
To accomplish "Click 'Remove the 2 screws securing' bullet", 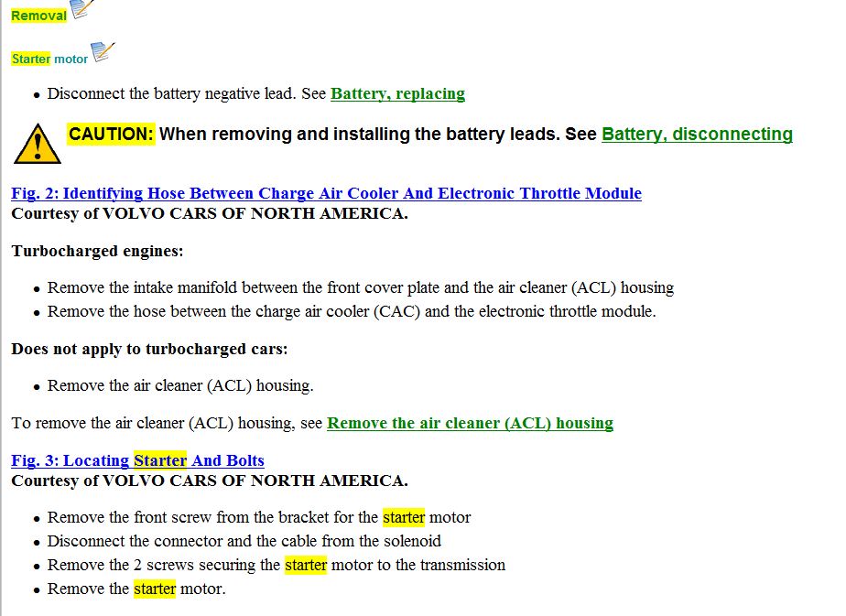I will point(277,565).
